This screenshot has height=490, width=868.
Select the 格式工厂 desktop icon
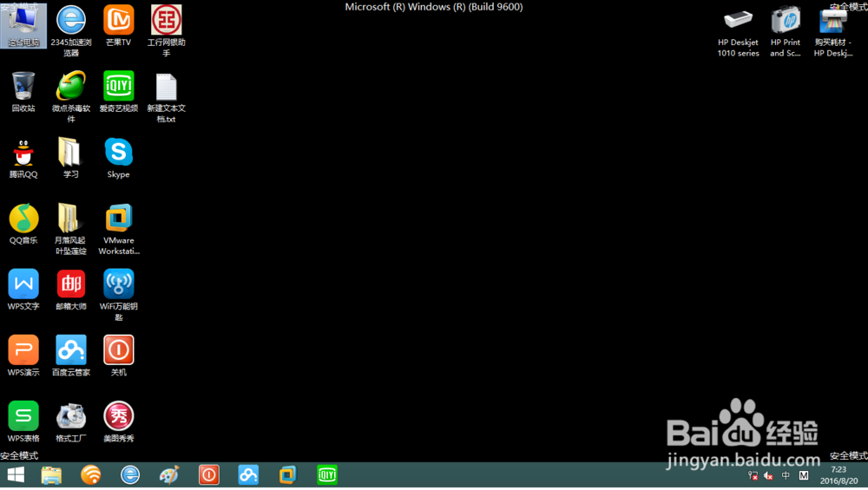71,421
